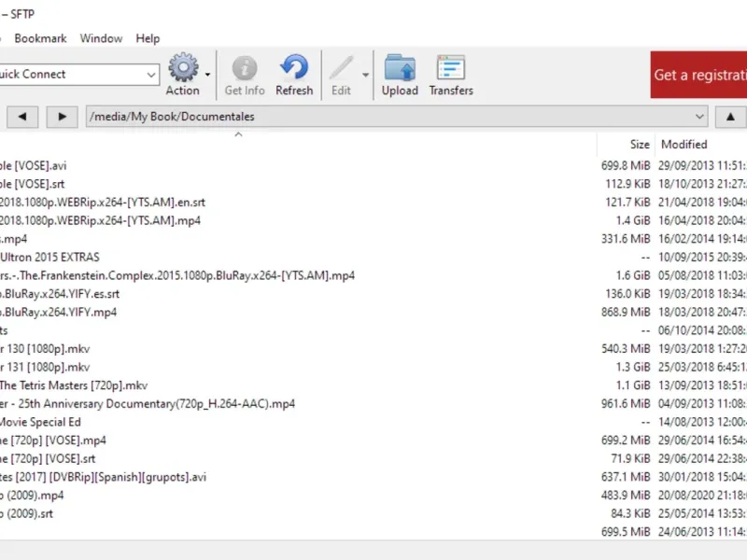Viewport: 747px width, 560px height.
Task: Select 25th Anniversary Documentary mp4 file
Action: (x=148, y=404)
